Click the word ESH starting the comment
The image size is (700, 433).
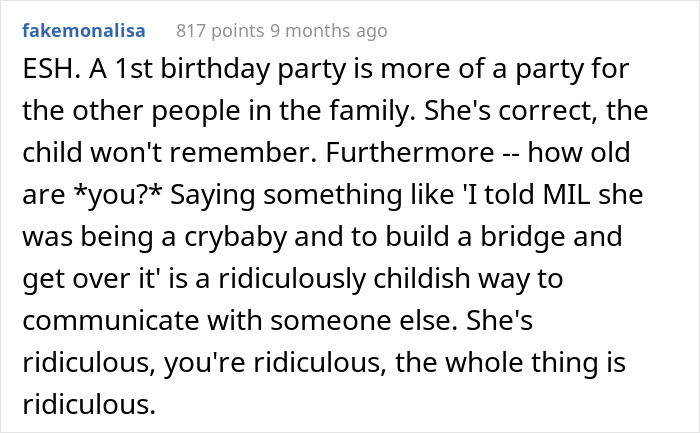point(40,75)
